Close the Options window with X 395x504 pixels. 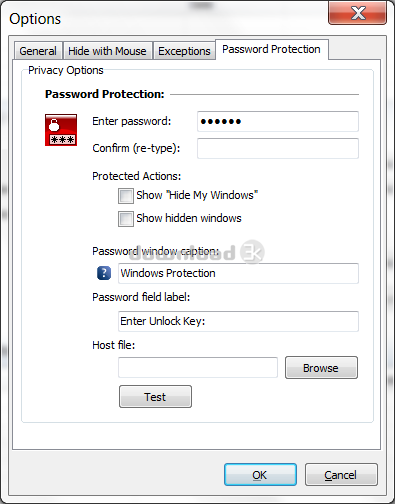(358, 13)
